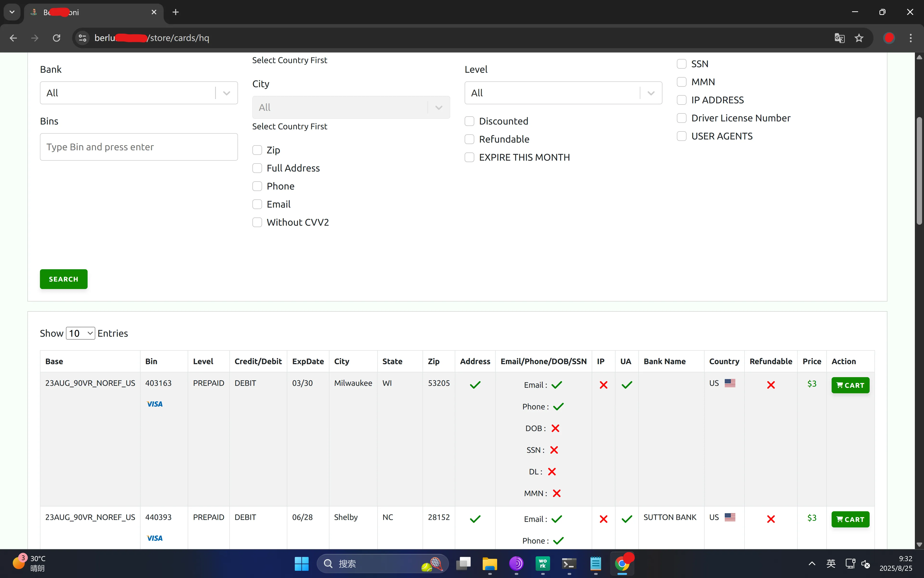Go back to the previous page
This screenshot has height=578, width=924.
tap(13, 38)
